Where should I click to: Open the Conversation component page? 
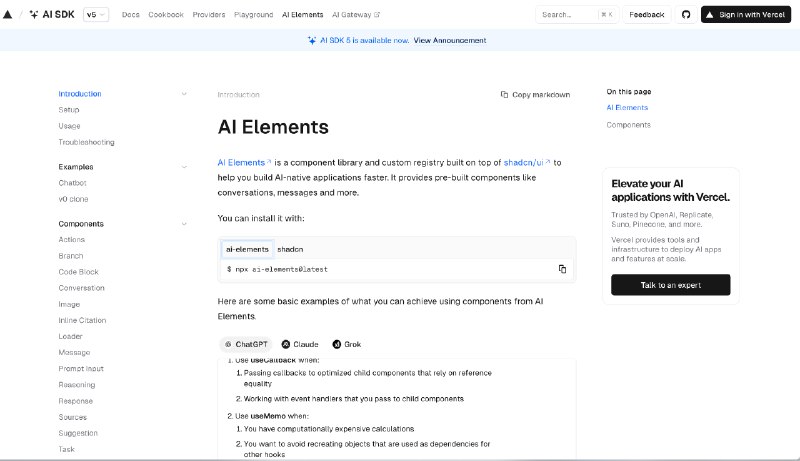coord(81,288)
